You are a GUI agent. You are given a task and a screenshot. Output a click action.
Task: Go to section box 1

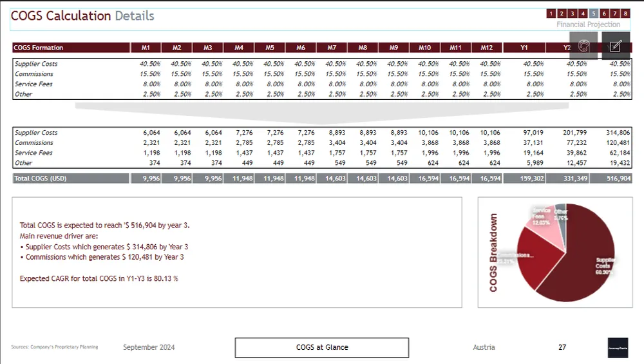pyautogui.click(x=551, y=14)
